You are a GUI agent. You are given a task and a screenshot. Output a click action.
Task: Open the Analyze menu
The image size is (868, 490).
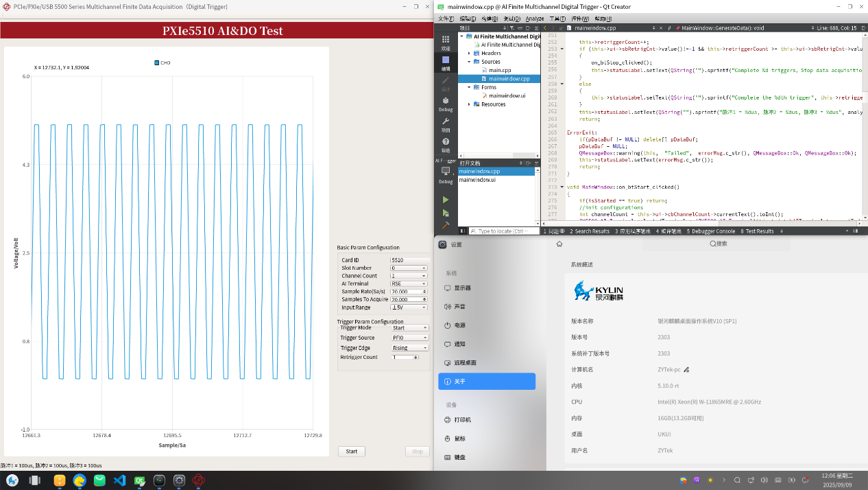[534, 19]
